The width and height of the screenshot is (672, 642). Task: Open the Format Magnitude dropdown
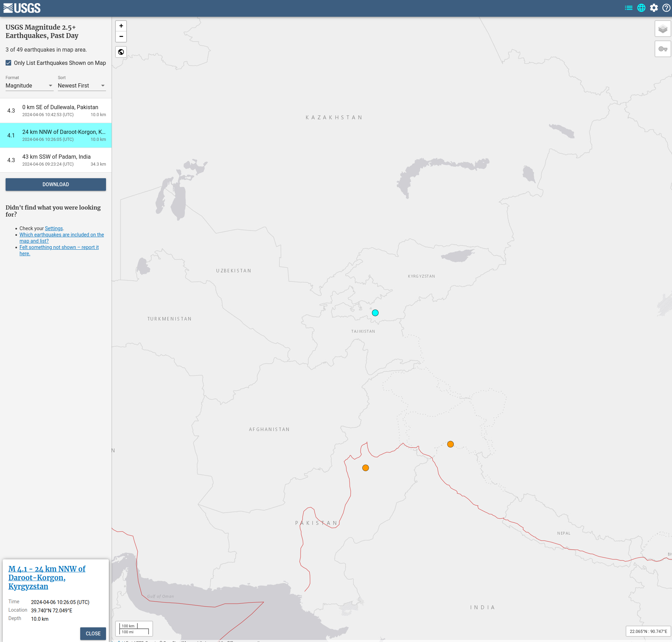29,86
